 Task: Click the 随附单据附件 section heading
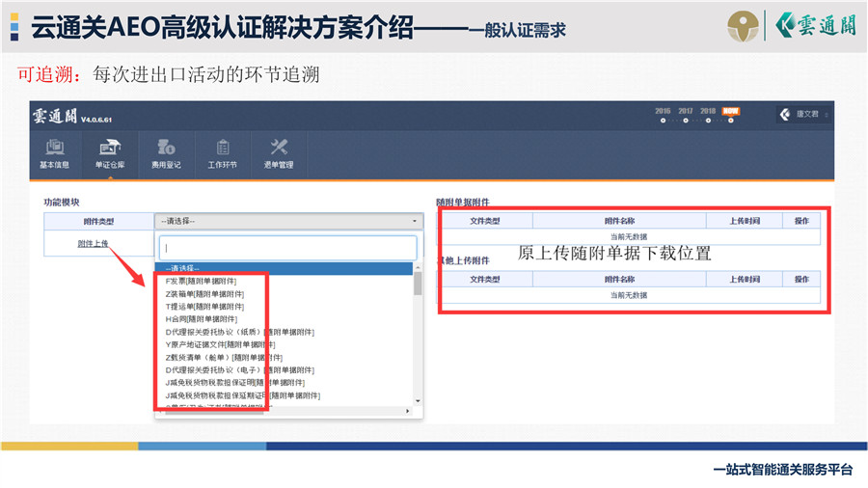coord(463,202)
